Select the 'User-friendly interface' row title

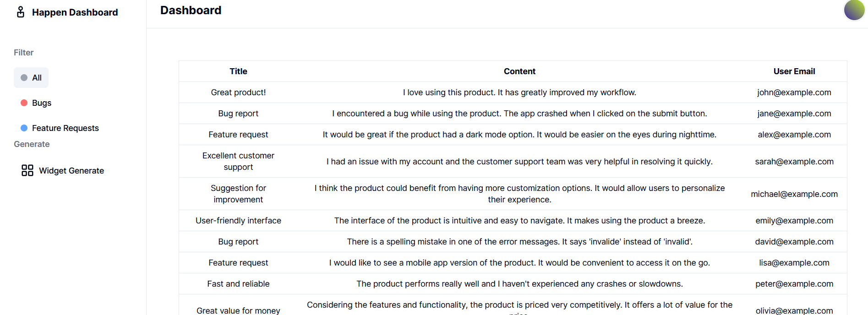[x=238, y=221]
